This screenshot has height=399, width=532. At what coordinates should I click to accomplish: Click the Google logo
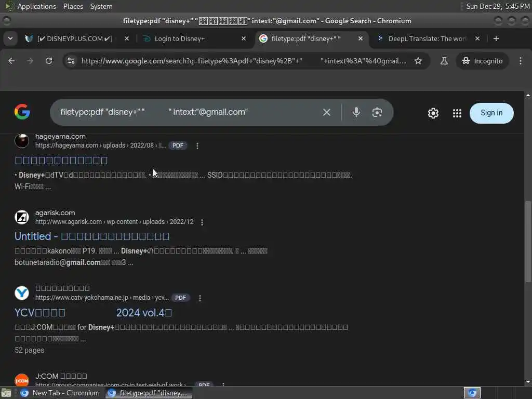click(22, 112)
